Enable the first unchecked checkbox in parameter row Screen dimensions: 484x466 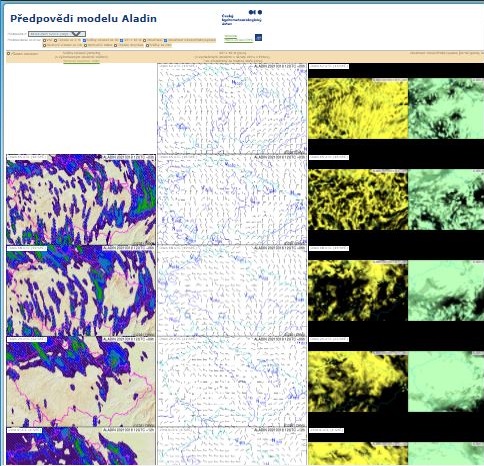(x=44, y=40)
